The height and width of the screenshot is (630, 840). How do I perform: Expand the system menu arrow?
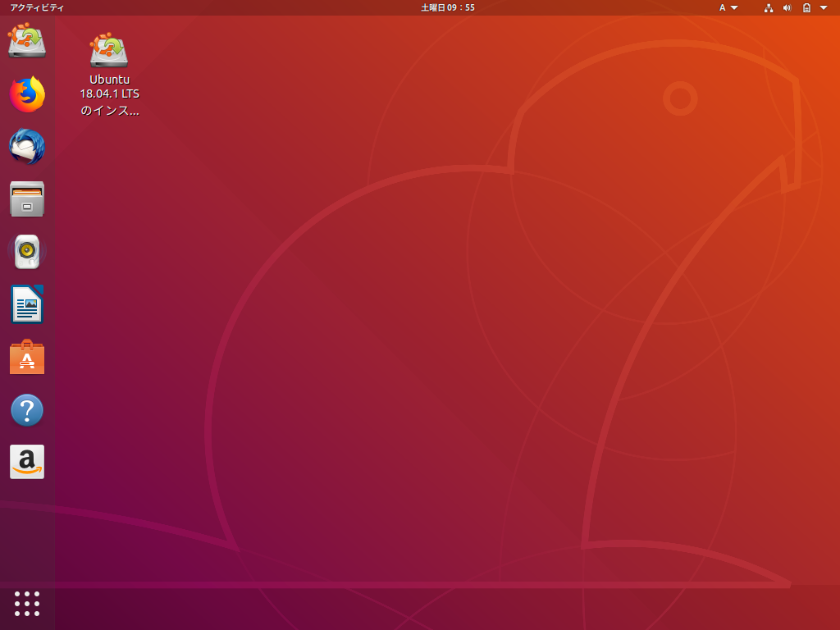tap(824, 7)
